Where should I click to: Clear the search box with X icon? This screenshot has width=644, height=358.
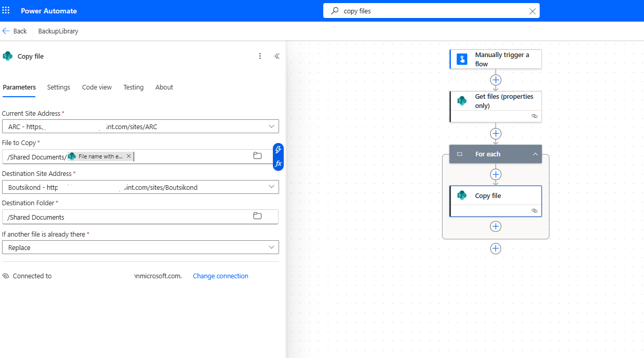click(x=532, y=11)
